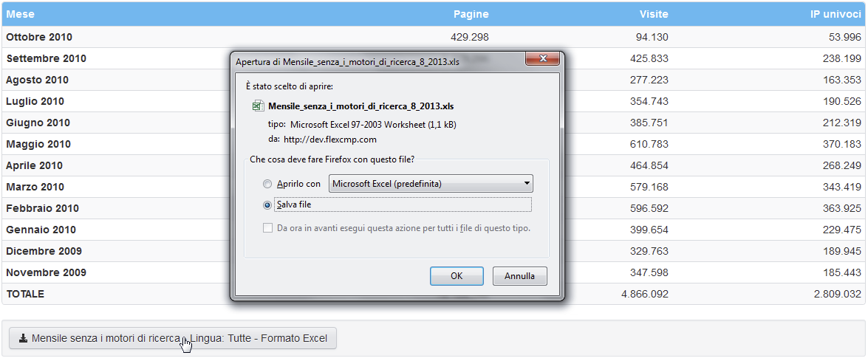Close the Apertura di Mensile dialog

pos(542,58)
